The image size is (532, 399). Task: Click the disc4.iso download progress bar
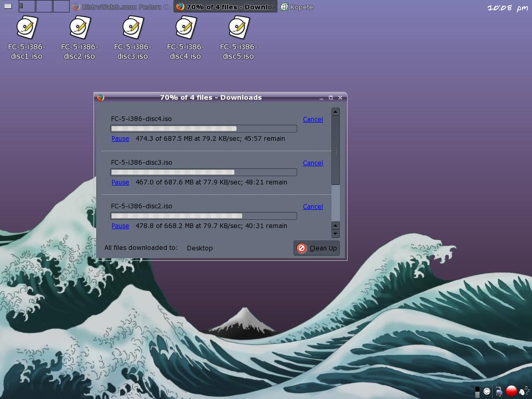coord(204,129)
